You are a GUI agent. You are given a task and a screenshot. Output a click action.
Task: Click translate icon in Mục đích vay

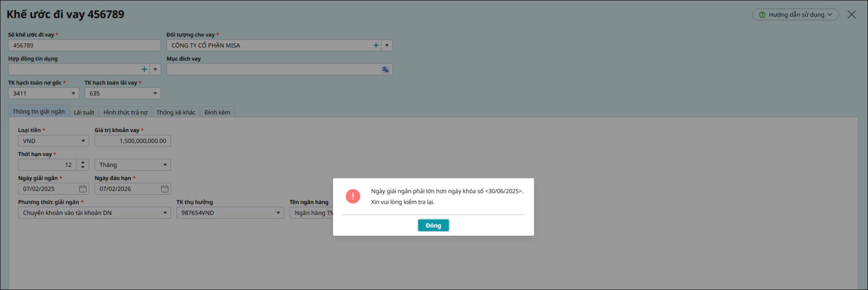pyautogui.click(x=385, y=69)
